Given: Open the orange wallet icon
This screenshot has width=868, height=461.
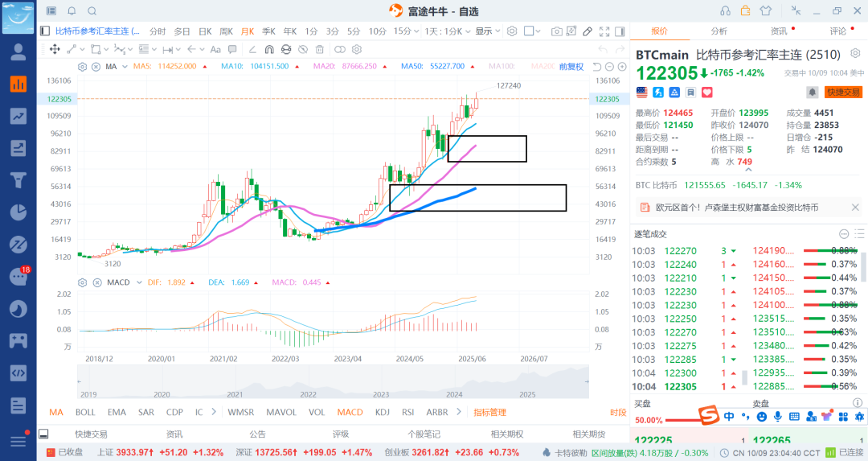Looking at the screenshot, I should point(745,10).
